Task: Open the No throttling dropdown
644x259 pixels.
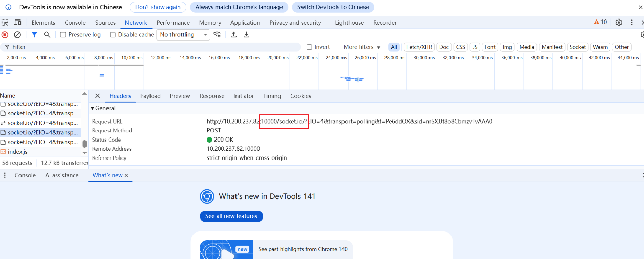Action: pyautogui.click(x=184, y=35)
